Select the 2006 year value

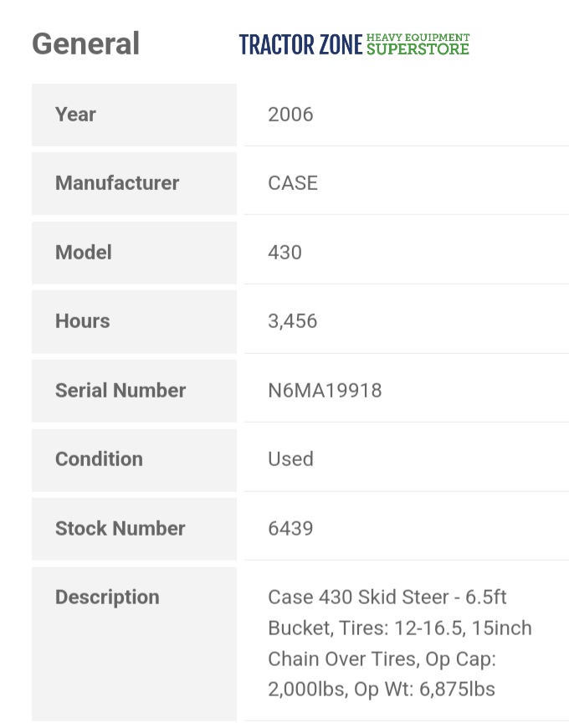[290, 115]
